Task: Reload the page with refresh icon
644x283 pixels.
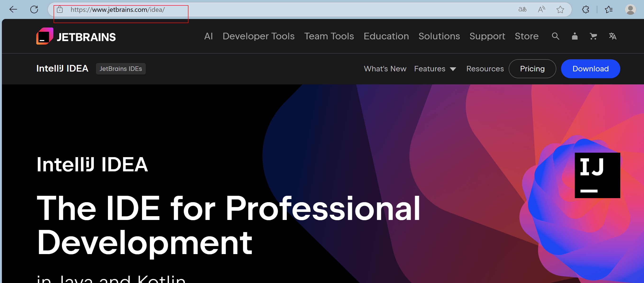Action: tap(34, 9)
